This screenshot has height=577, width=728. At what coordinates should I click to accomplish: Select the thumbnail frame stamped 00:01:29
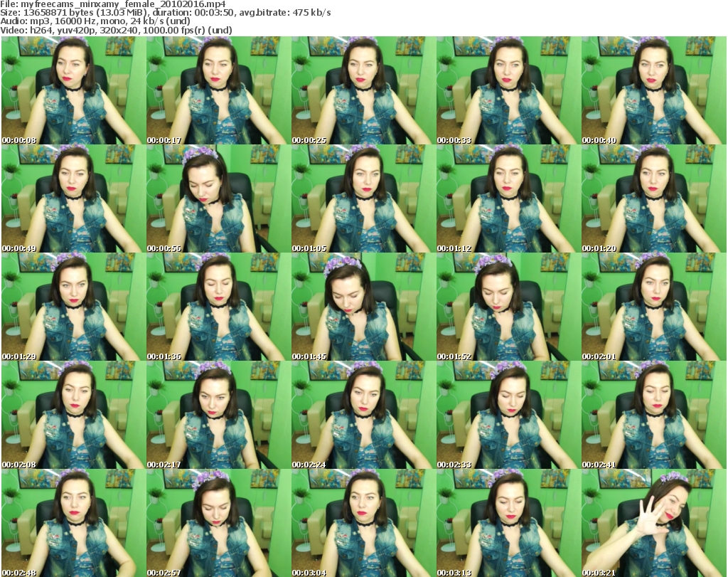click(x=73, y=307)
